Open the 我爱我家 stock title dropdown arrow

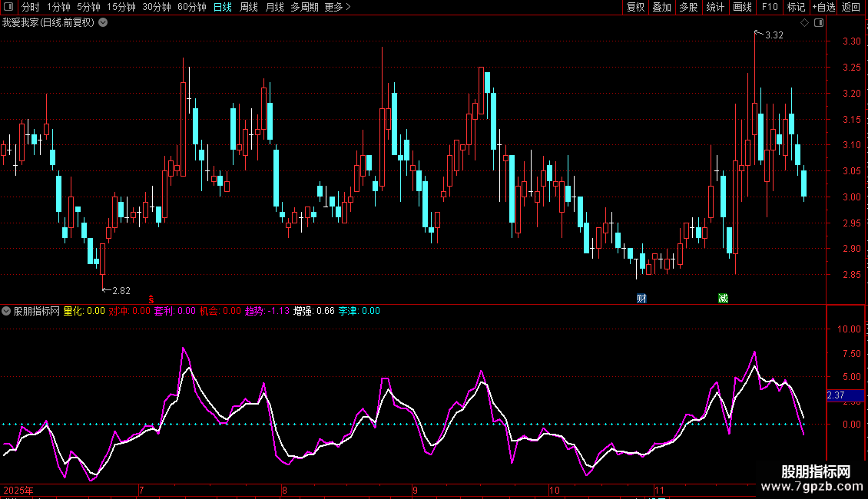103,23
